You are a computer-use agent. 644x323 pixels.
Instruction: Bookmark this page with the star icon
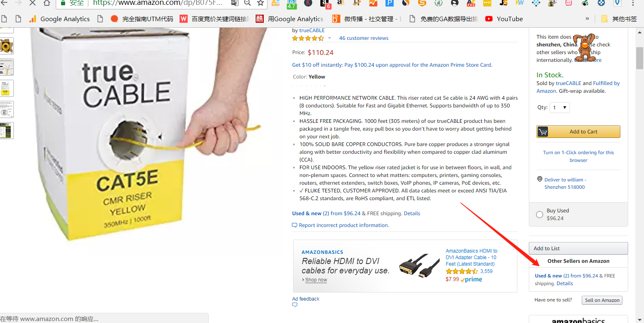pyautogui.click(x=261, y=3)
